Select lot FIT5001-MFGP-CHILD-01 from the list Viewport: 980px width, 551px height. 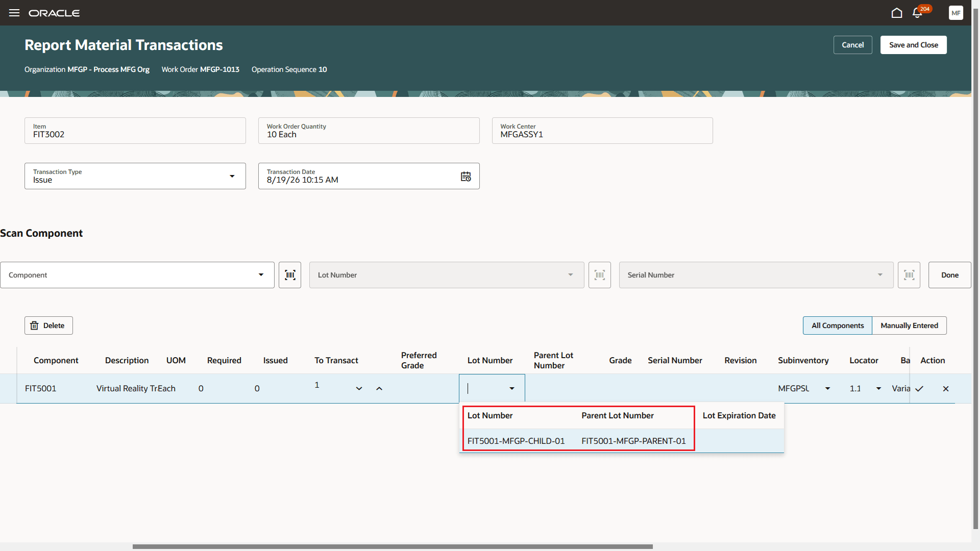point(516,441)
